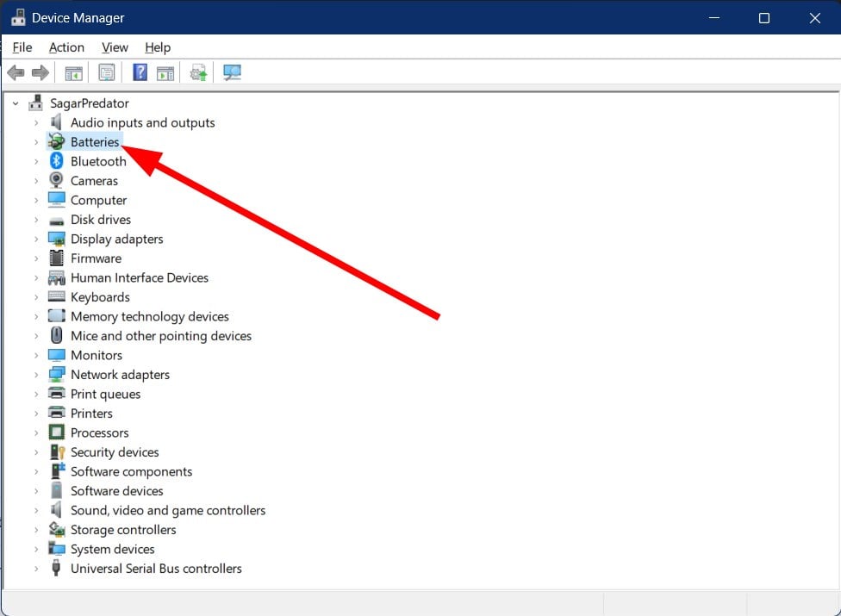
Task: Click the Firmware chip icon
Action: click(56, 258)
